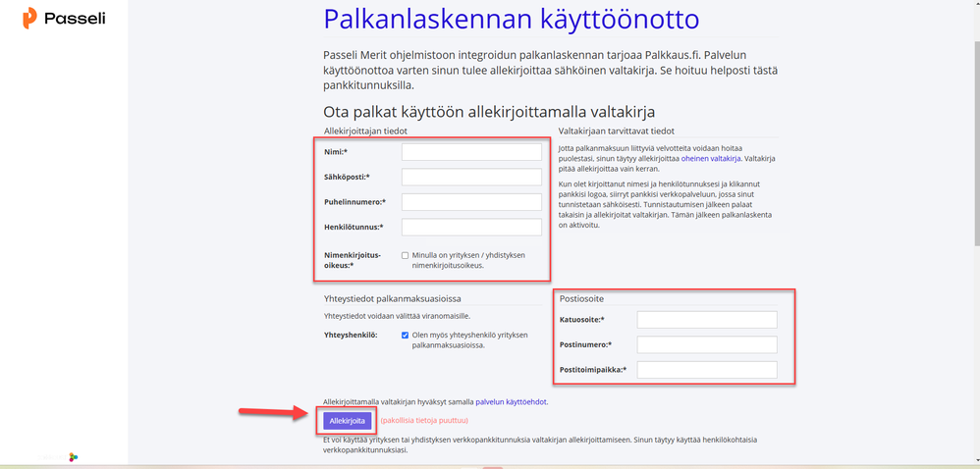
Task: Click the Palkanlaskennan käyttöönotto heading
Action: tap(512, 20)
